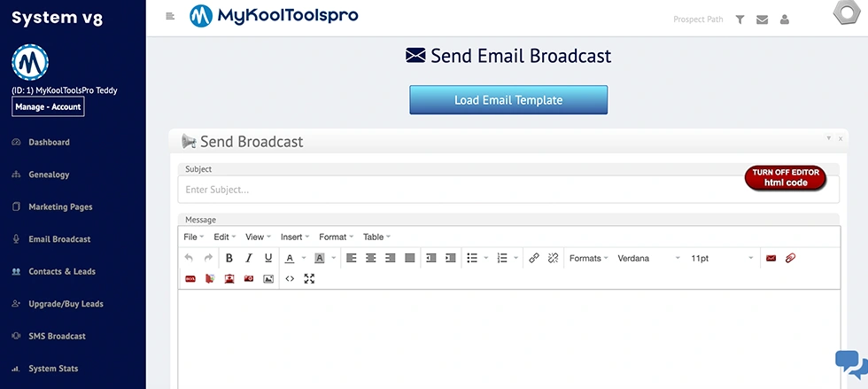Go to Contacts & Leads in sidebar
868x389 pixels.
(x=62, y=271)
